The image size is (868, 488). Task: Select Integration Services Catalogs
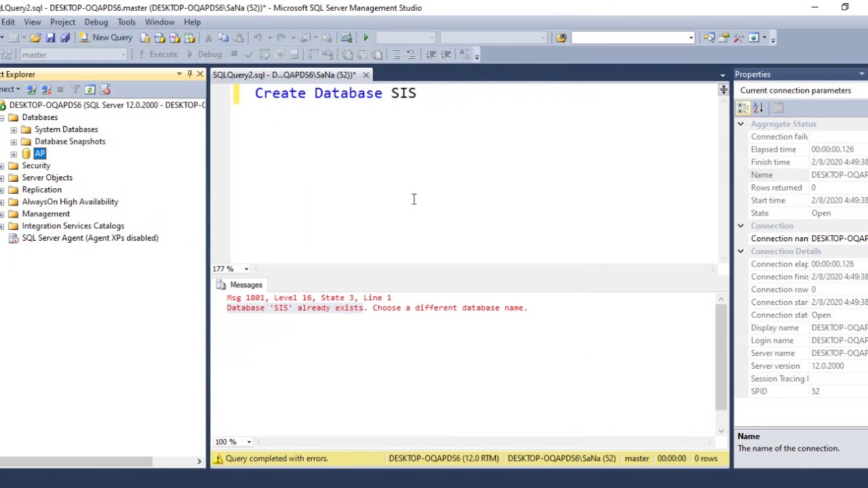[x=73, y=226]
